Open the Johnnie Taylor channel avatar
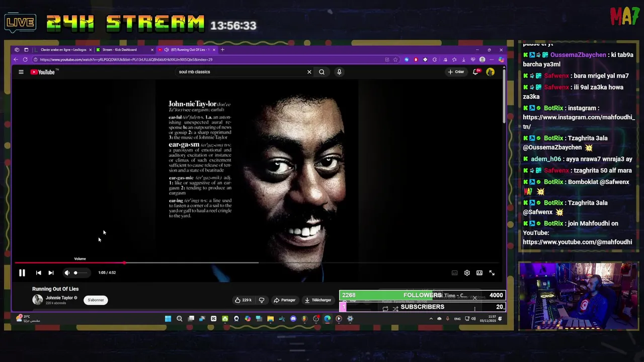 pos(38,300)
